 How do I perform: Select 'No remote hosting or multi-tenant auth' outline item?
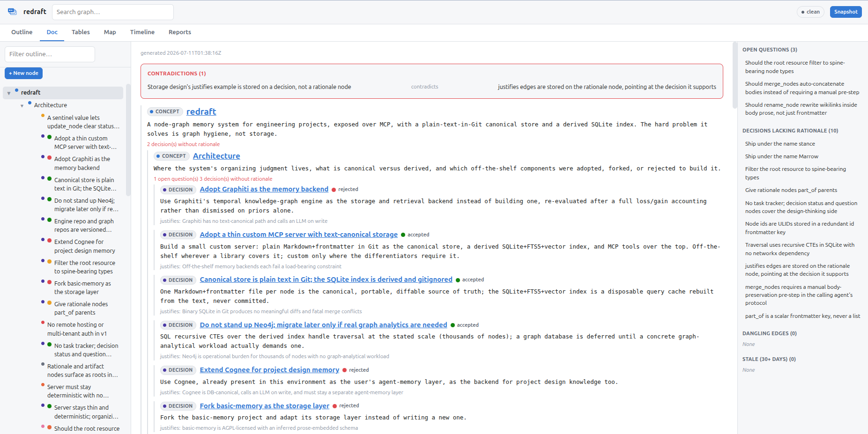coord(77,329)
